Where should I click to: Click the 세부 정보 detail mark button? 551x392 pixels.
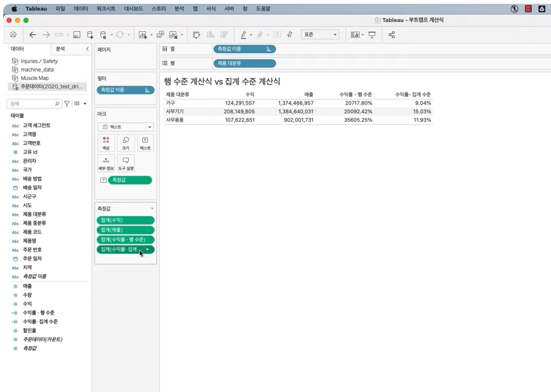click(106, 164)
